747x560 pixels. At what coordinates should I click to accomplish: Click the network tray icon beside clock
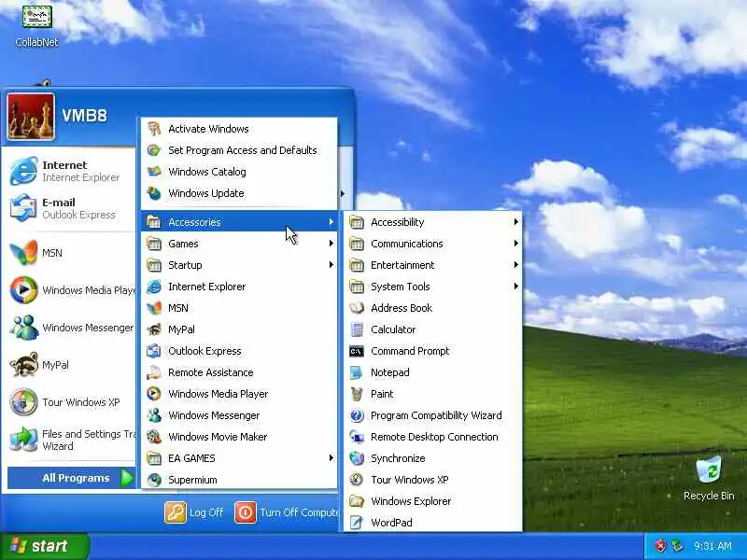(x=677, y=546)
